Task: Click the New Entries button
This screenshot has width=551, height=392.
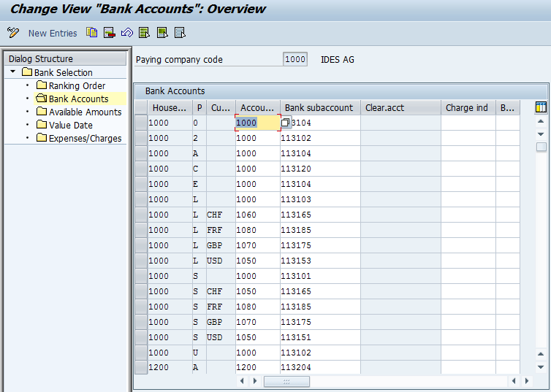Action: click(x=53, y=33)
